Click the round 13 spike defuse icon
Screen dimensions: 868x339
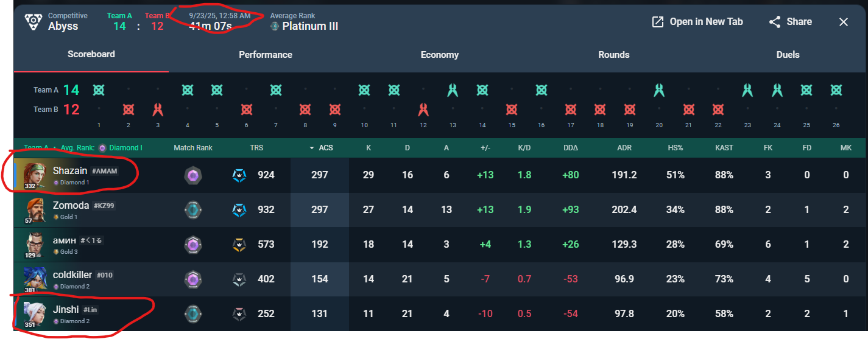[x=453, y=90]
